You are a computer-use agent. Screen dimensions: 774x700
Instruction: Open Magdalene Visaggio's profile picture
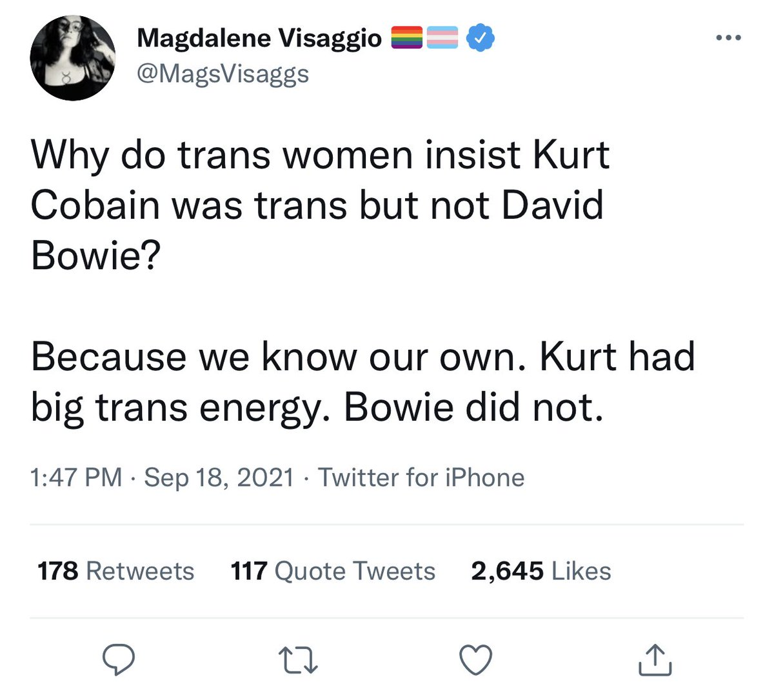pyautogui.click(x=72, y=58)
